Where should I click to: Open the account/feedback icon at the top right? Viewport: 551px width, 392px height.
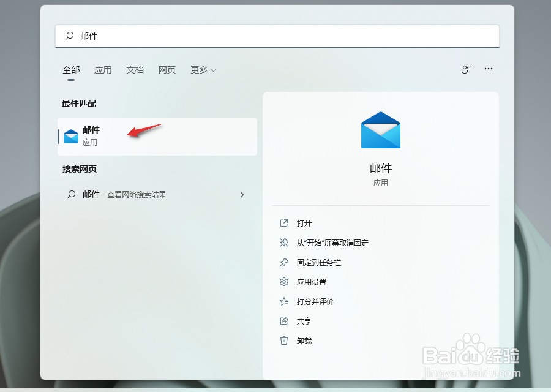(467, 69)
